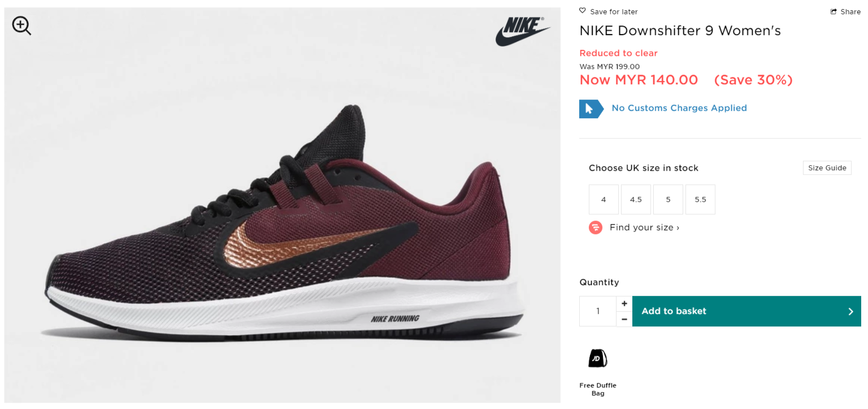Click the quantity input field
The image size is (868, 409).
pyautogui.click(x=598, y=311)
